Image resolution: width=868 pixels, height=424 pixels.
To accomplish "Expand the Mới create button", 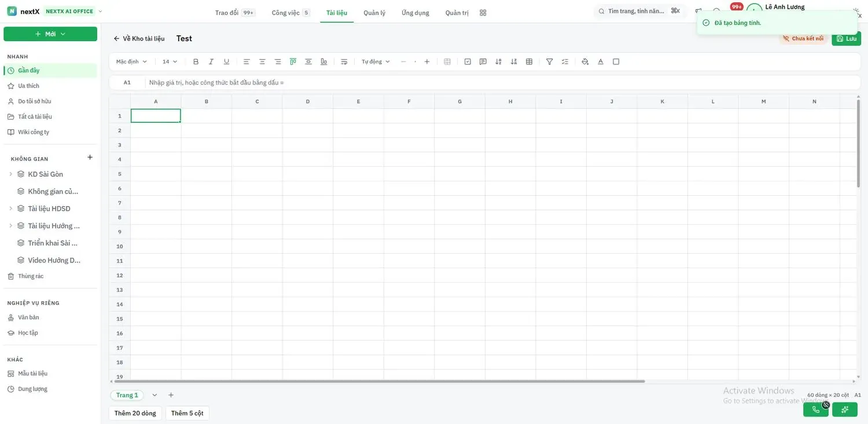I will [50, 34].
